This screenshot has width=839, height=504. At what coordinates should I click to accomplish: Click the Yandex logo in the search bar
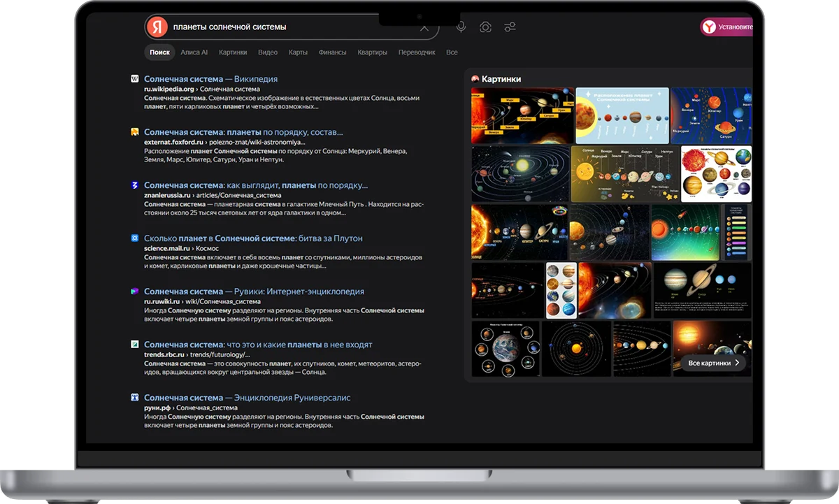[x=159, y=27]
